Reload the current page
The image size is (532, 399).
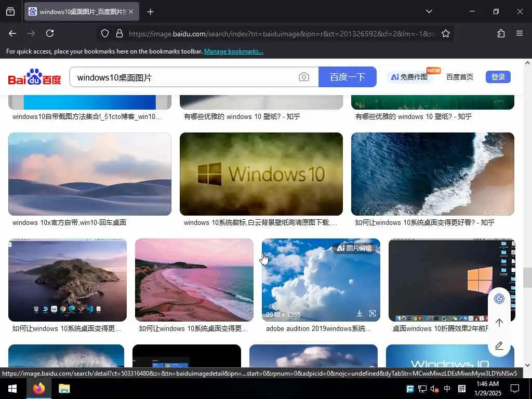(50, 33)
